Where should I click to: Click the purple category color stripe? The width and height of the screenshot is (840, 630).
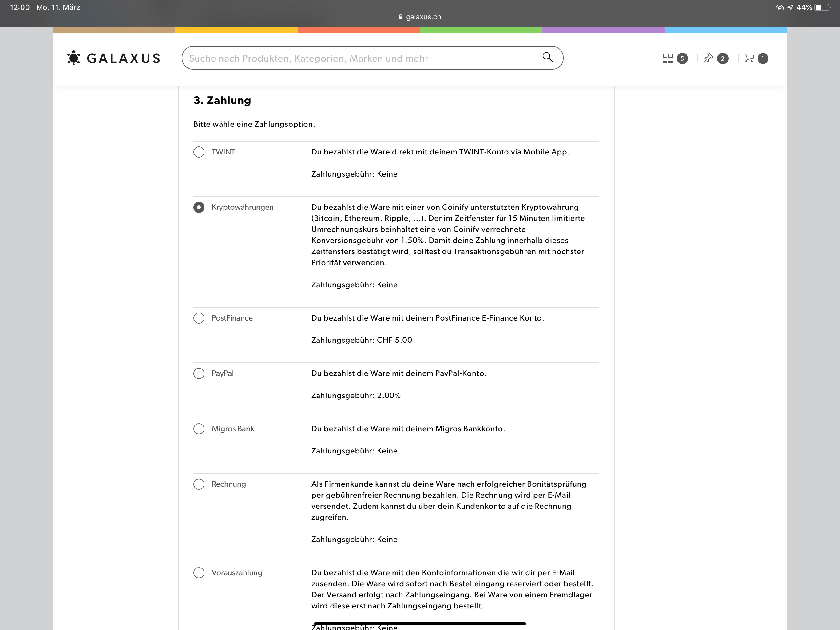(604, 30)
